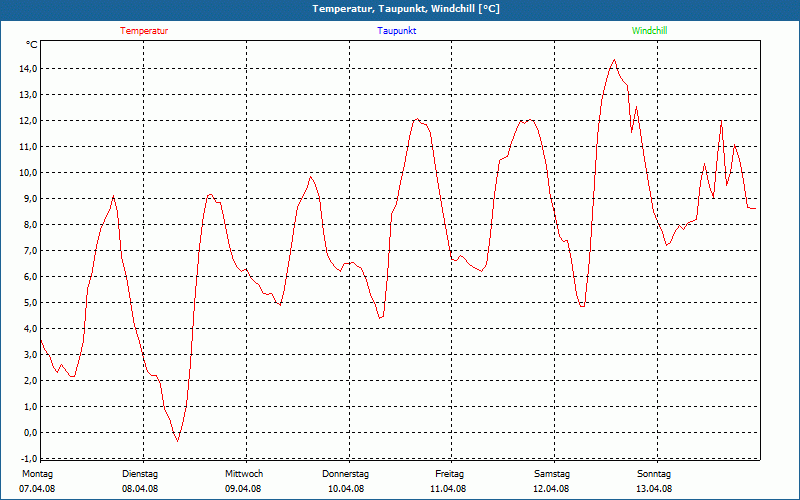The height and width of the screenshot is (500, 800).
Task: Click the 07.04.08 date label
Action: pos(37,489)
